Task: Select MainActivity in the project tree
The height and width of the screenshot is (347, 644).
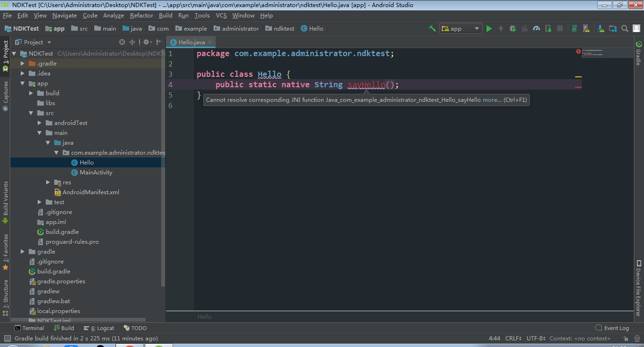Action: (x=92, y=173)
